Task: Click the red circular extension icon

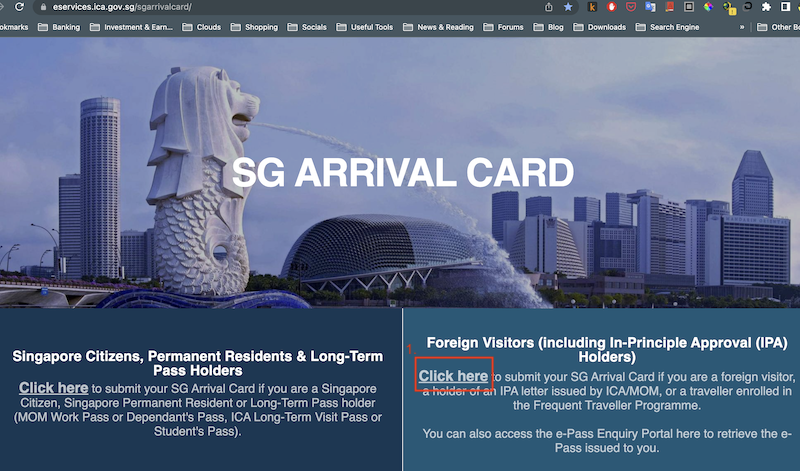Action: (612, 6)
